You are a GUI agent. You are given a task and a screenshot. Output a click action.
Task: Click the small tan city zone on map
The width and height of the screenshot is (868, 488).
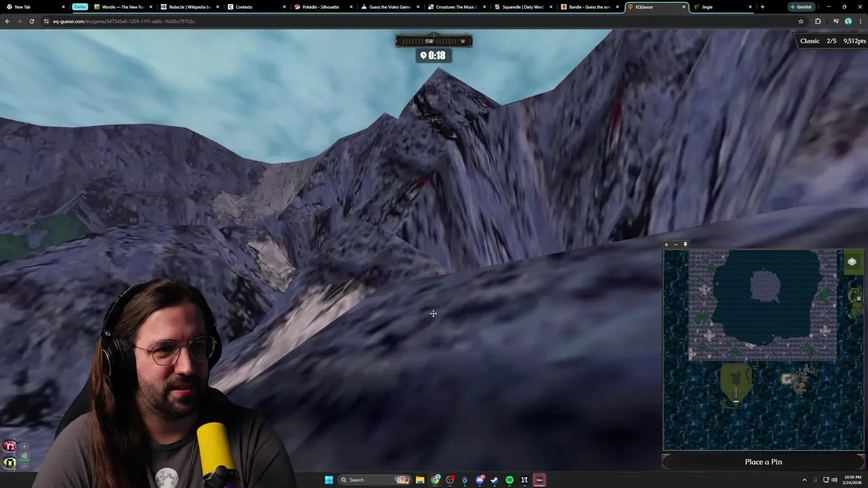point(787,380)
